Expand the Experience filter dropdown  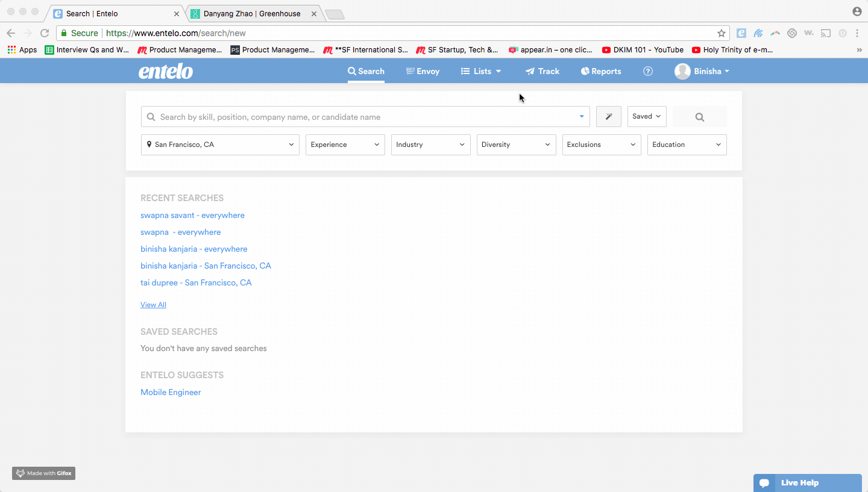[345, 145]
